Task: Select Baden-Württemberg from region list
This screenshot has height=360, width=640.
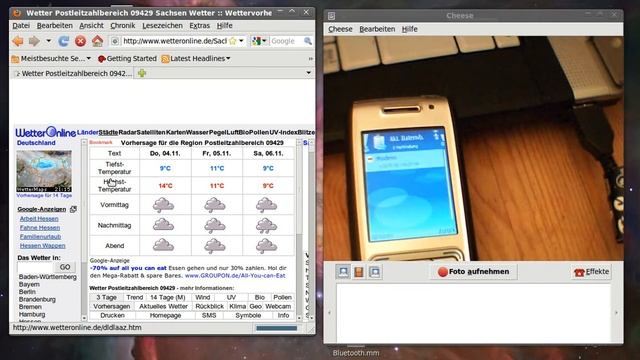Action: [x=47, y=277]
